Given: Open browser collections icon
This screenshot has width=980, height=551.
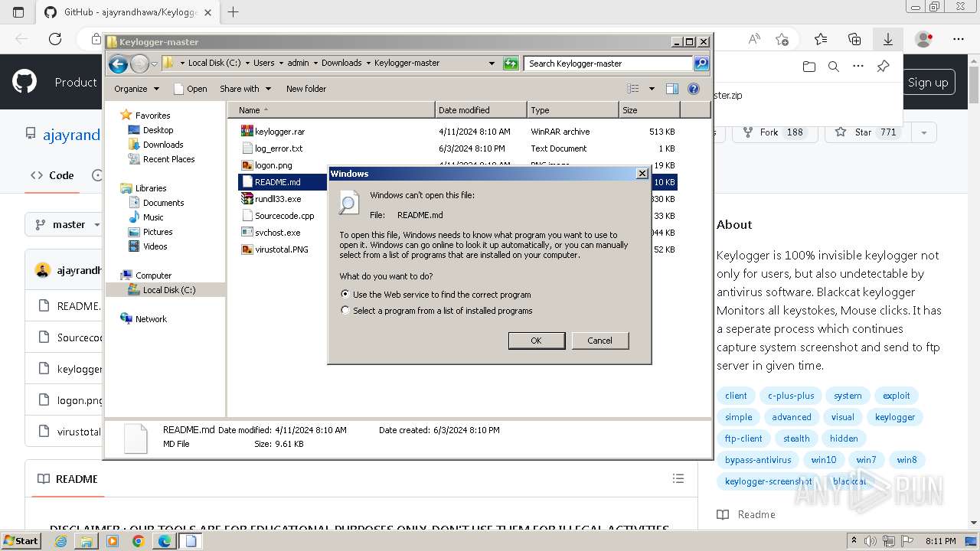Looking at the screenshot, I should point(854,39).
